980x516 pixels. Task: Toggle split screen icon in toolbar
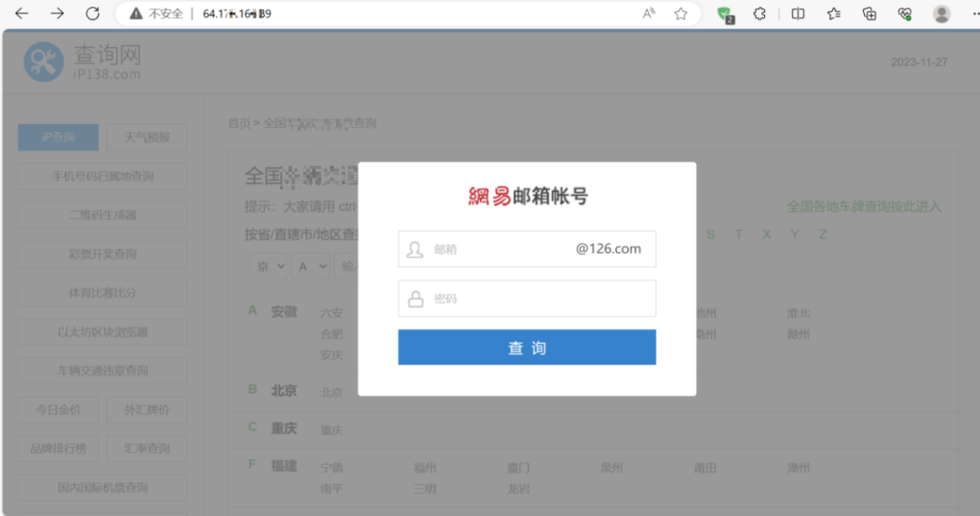click(x=799, y=14)
